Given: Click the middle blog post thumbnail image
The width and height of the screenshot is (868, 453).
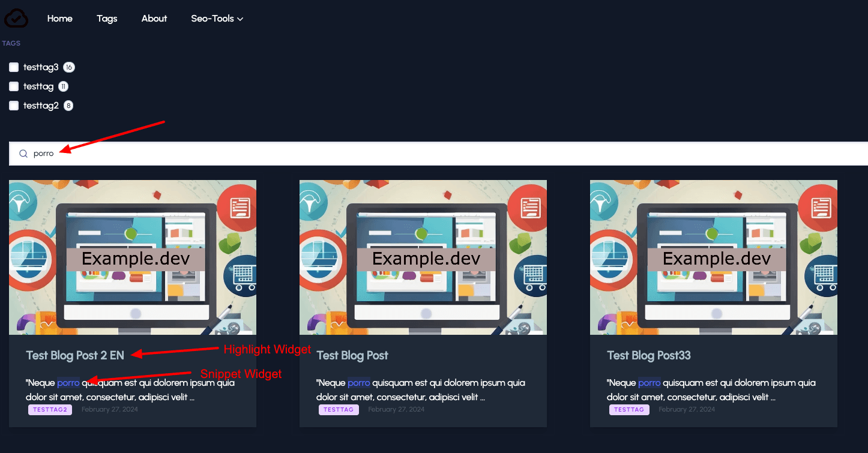Looking at the screenshot, I should 423,257.
